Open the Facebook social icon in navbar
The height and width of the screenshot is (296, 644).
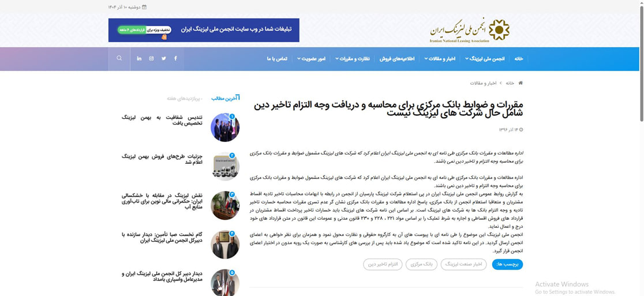point(175,58)
